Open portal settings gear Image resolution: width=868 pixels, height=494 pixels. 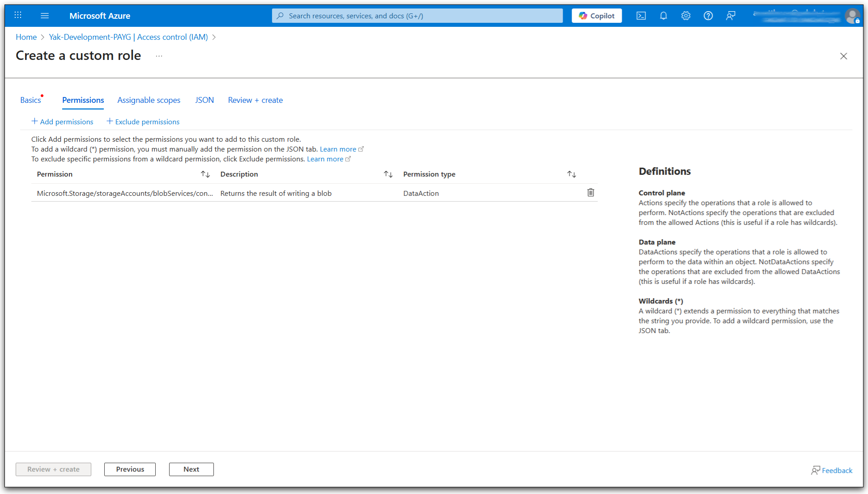685,16
